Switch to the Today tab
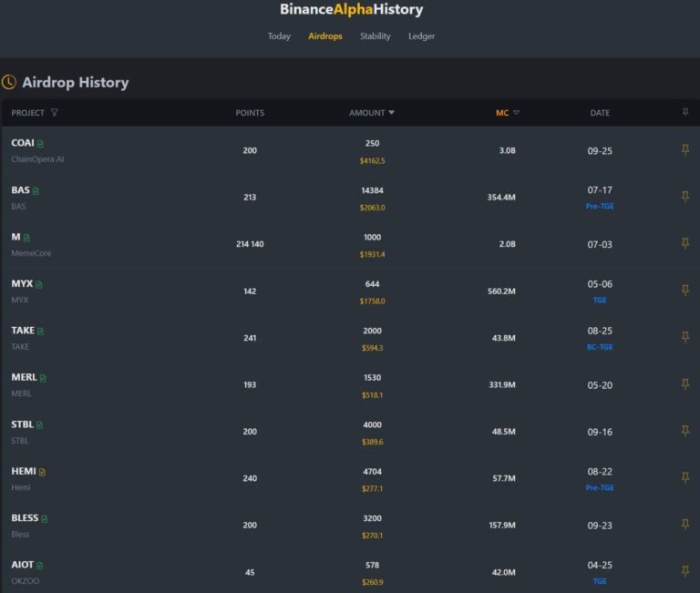The image size is (700, 593). pyautogui.click(x=279, y=36)
